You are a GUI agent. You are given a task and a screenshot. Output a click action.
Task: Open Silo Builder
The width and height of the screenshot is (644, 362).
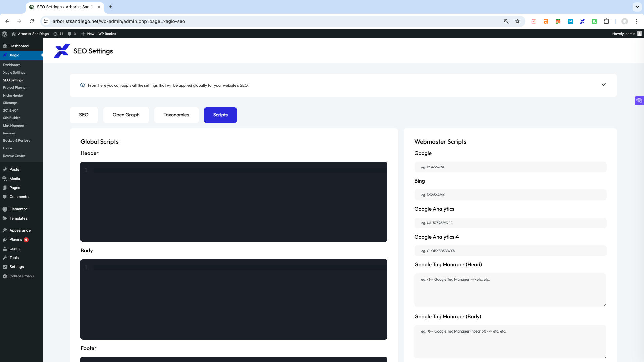(x=12, y=118)
